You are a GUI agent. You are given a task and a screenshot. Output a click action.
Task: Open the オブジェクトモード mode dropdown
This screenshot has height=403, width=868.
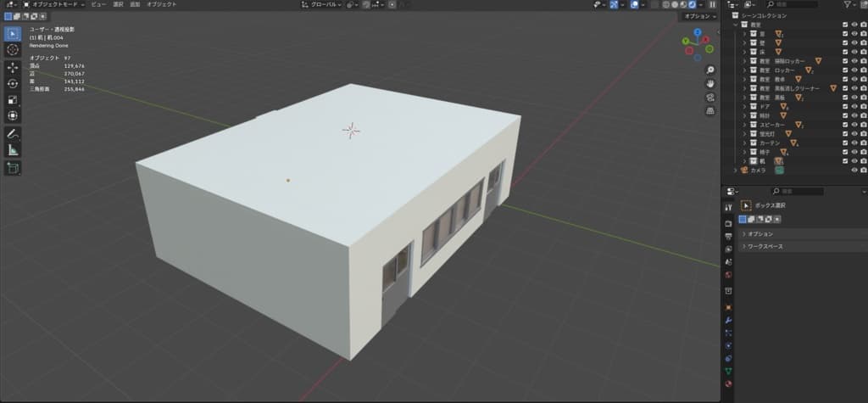pyautogui.click(x=53, y=4)
